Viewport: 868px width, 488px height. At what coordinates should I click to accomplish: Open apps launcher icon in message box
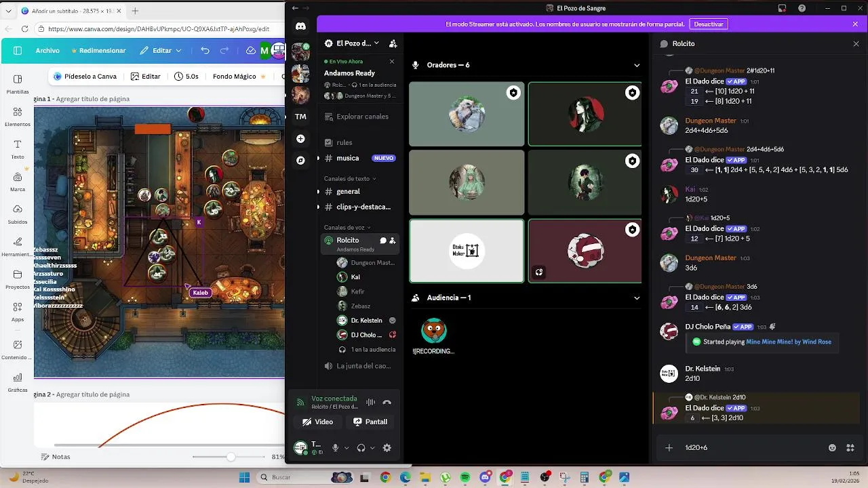[x=850, y=447]
